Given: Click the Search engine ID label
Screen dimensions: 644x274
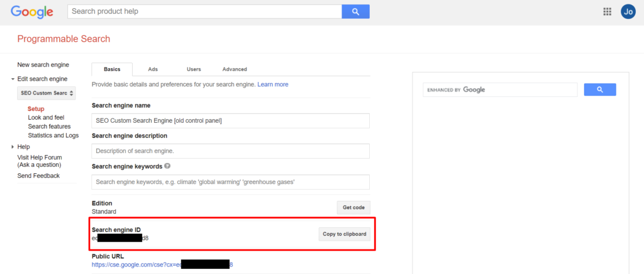Looking at the screenshot, I should click(x=116, y=229).
